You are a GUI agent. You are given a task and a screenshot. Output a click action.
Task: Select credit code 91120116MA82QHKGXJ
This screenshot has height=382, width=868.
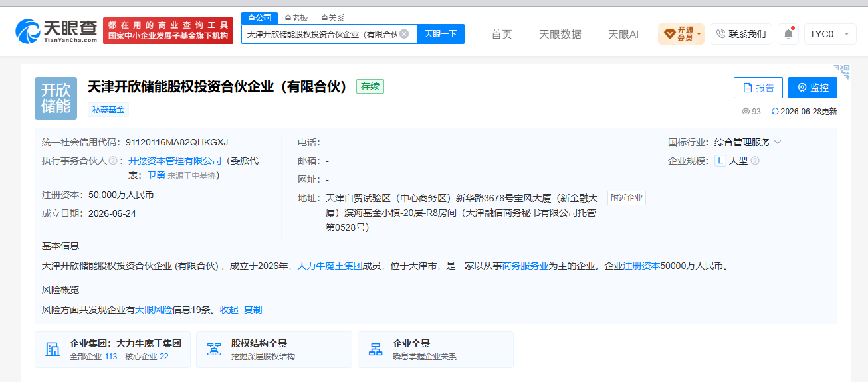[177, 142]
